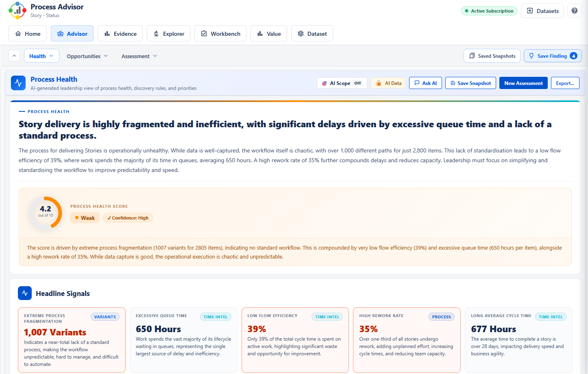Click the checkbox icon on Workbench tab
The height and width of the screenshot is (374, 588).
pos(204,34)
